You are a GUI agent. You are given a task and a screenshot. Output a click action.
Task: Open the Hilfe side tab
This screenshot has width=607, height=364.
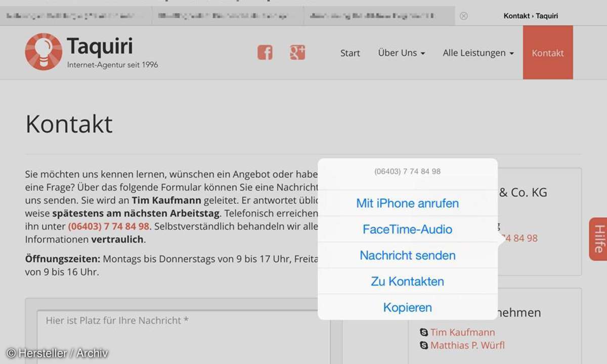(598, 239)
